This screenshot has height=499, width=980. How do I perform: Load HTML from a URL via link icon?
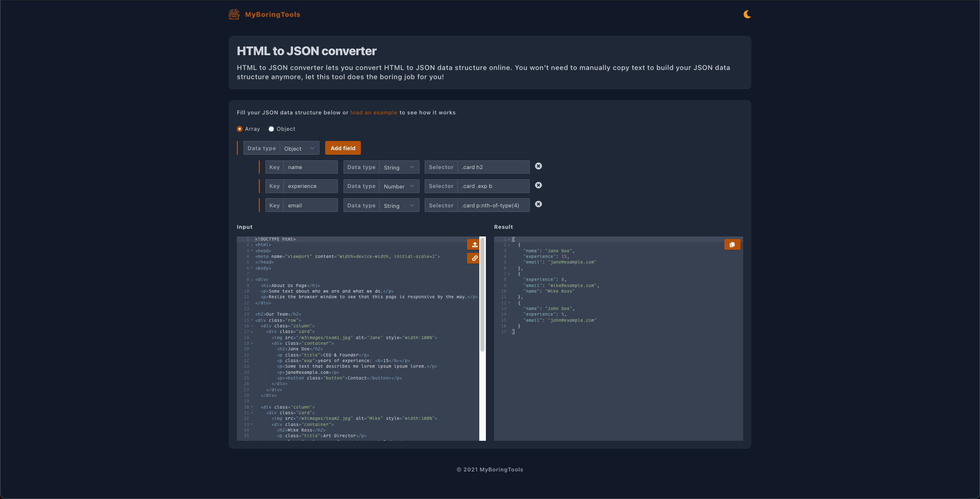tap(474, 258)
